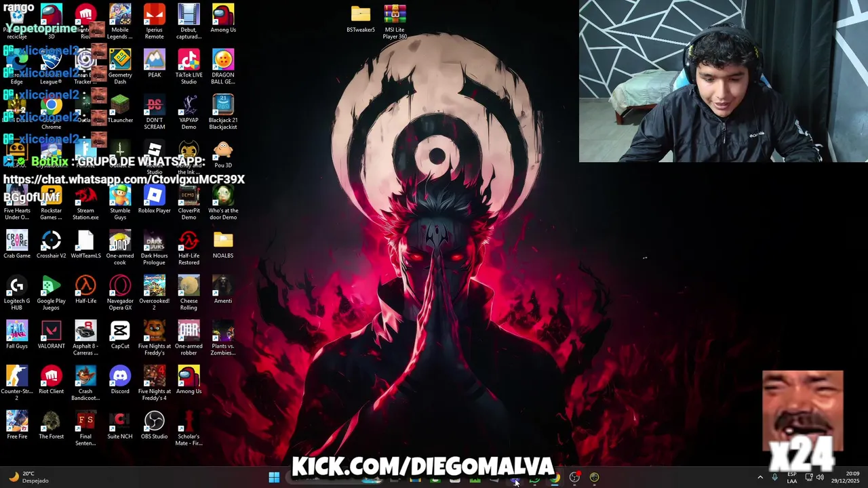Select the Cheese Rolling game icon
868x488 pixels.
[189, 293]
